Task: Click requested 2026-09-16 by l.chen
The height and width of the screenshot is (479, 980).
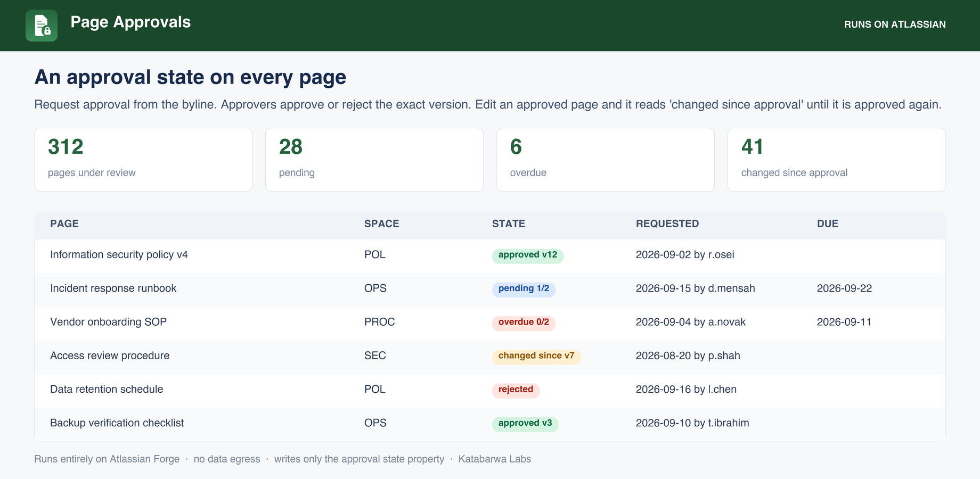Action: [x=686, y=389]
